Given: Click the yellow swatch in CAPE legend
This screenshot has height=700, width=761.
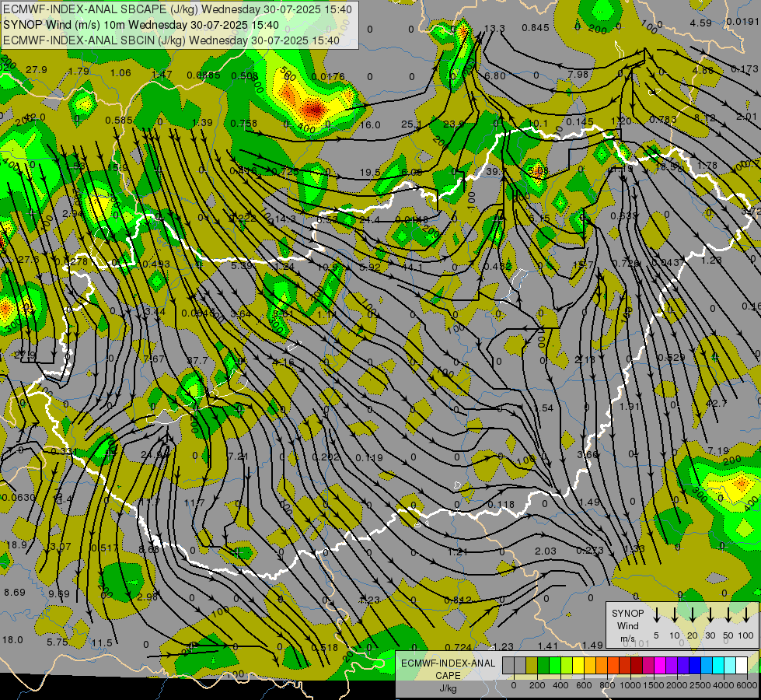Looking at the screenshot, I should [578, 665].
